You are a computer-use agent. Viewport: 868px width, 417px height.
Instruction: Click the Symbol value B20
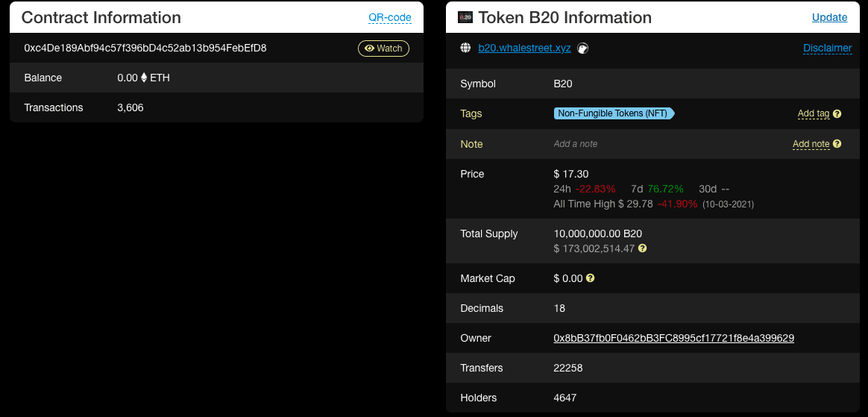point(563,84)
